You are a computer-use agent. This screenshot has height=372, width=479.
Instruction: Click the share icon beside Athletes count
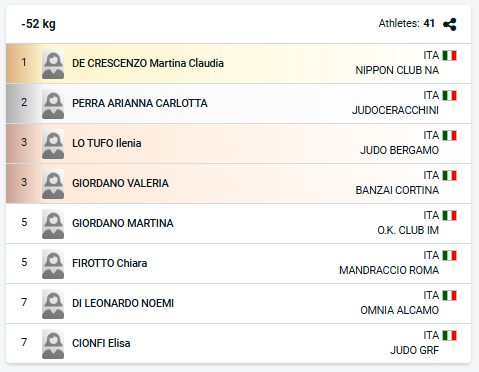[x=449, y=24]
